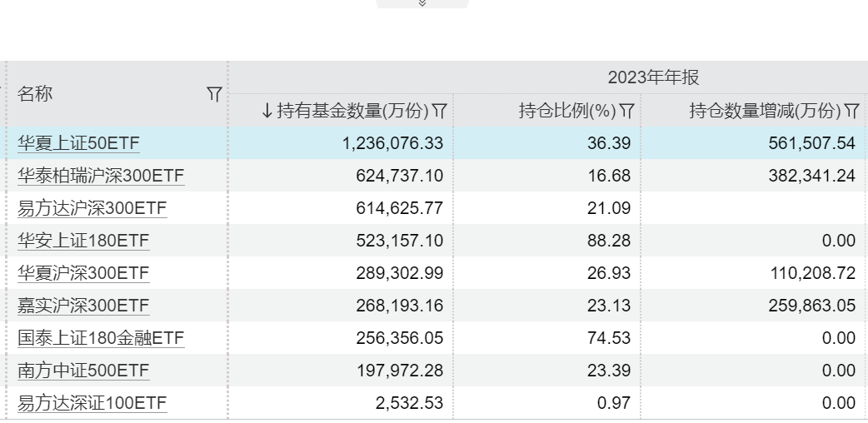Toggle sort arrow on 持有基金数量 column
868x423 pixels.
click(267, 111)
